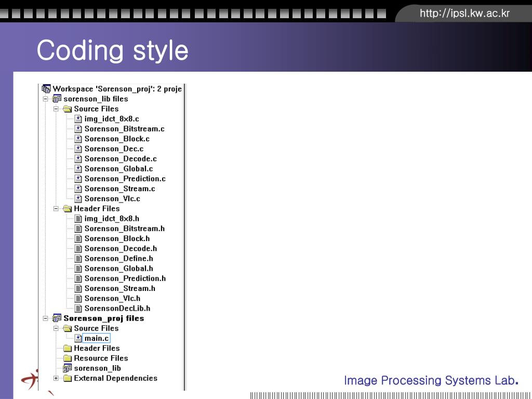Select the Resource Files folder label
The image size is (532, 399).
click(101, 358)
